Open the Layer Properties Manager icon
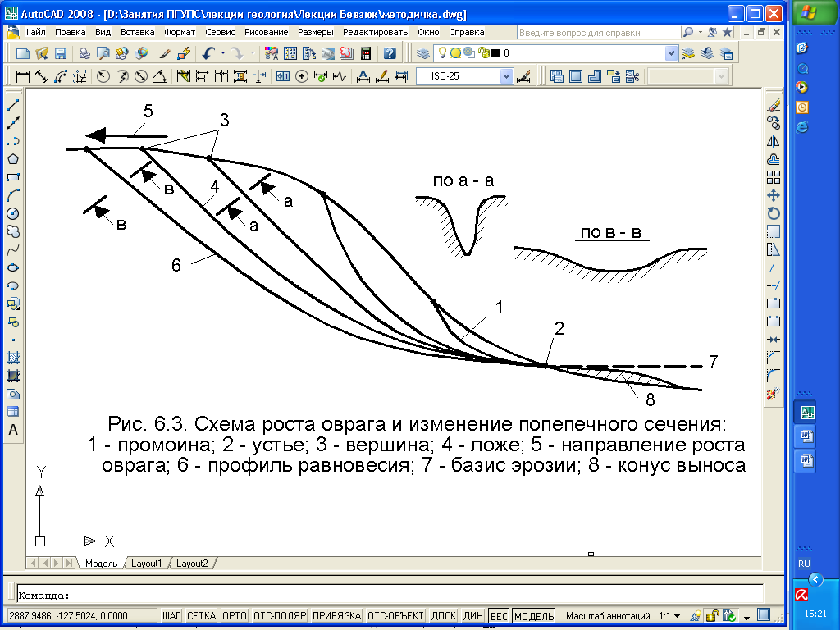The width and height of the screenshot is (840, 630). point(423,53)
